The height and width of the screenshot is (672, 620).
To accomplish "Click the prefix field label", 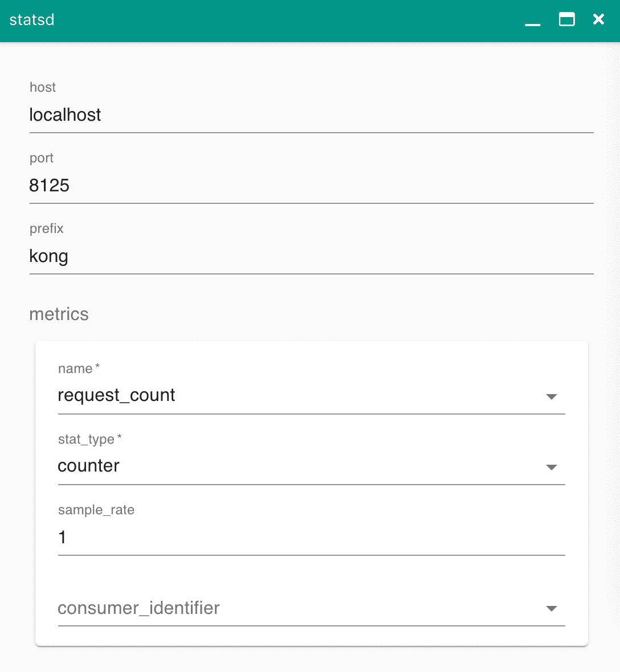I will 46,229.
